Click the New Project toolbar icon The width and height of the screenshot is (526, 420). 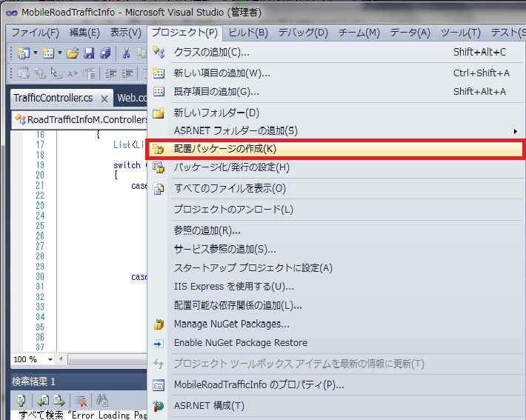point(23,53)
